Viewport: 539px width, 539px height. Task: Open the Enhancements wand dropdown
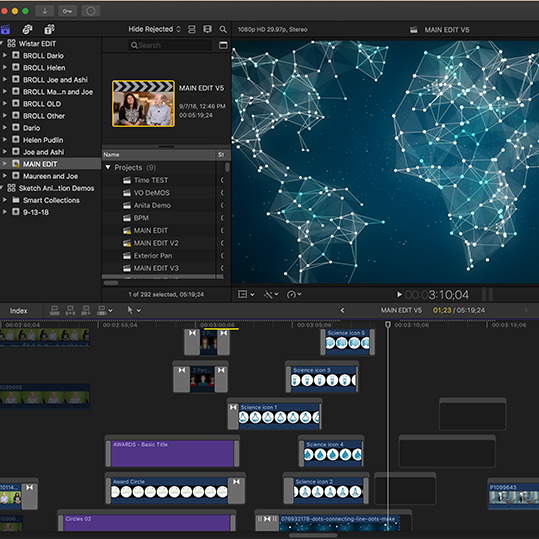[x=271, y=295]
